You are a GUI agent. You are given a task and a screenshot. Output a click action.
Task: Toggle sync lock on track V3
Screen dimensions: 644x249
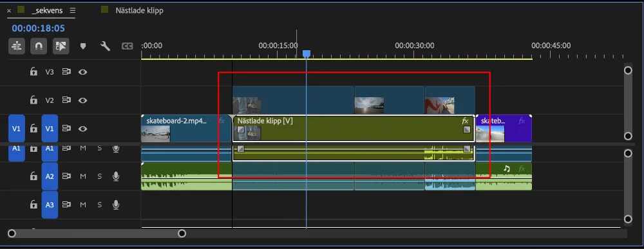tap(66, 72)
